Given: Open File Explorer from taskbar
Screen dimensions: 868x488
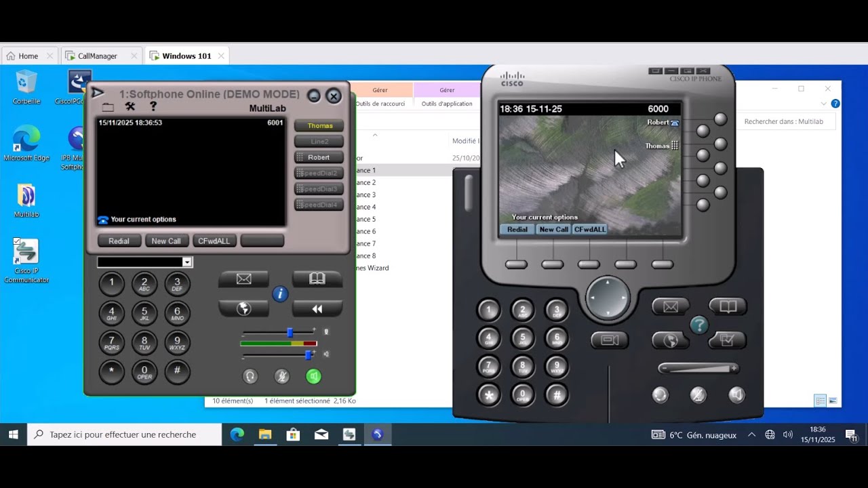Looking at the screenshot, I should (x=264, y=434).
